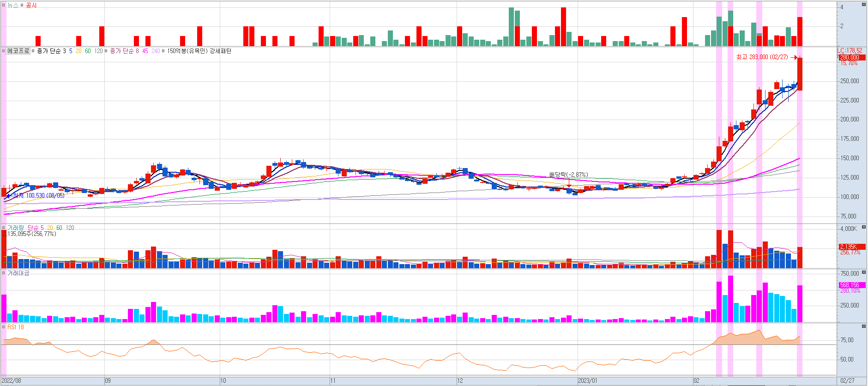Click the 12 month marker on time axis

pos(460,381)
